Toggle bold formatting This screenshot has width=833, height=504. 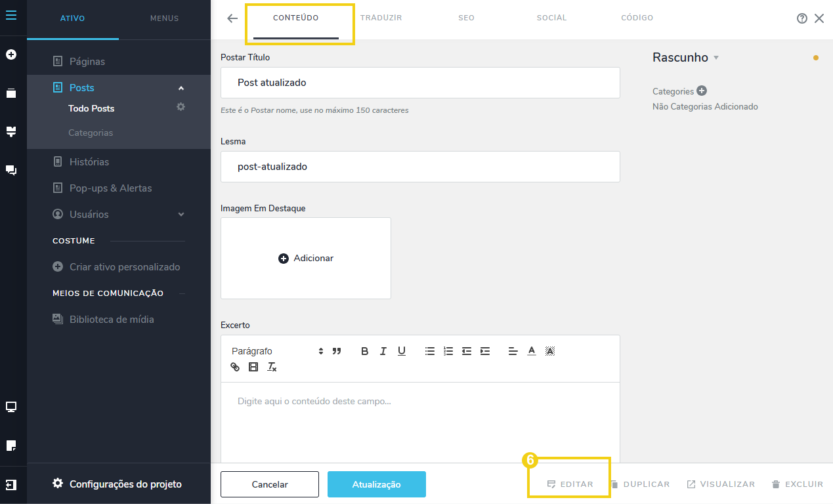pos(364,351)
